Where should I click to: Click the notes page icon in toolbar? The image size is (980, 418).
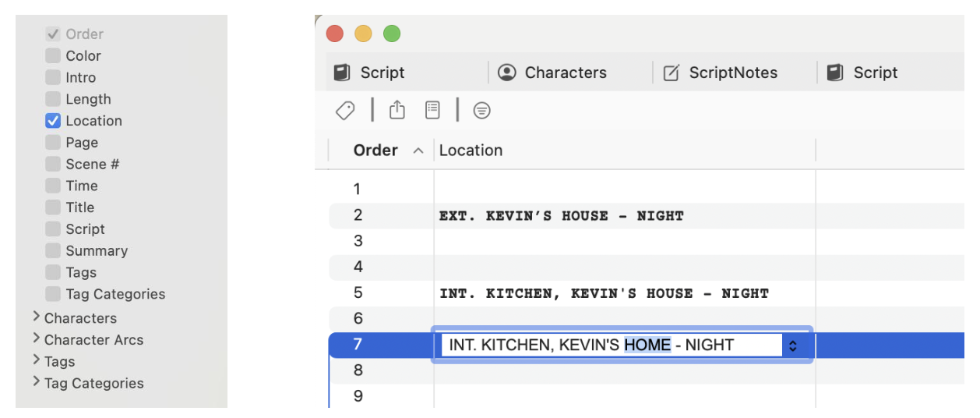pyautogui.click(x=432, y=111)
